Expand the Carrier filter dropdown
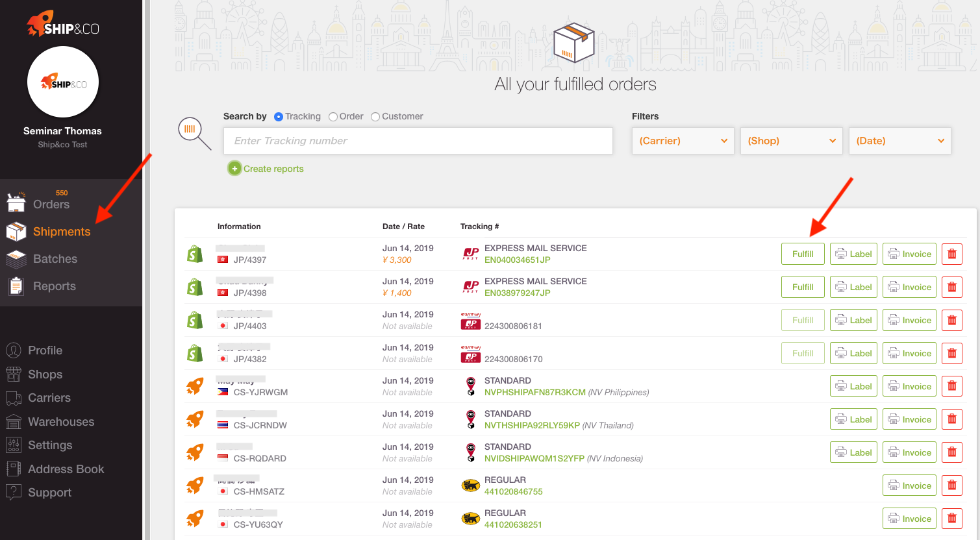The width and height of the screenshot is (980, 540). click(x=683, y=141)
